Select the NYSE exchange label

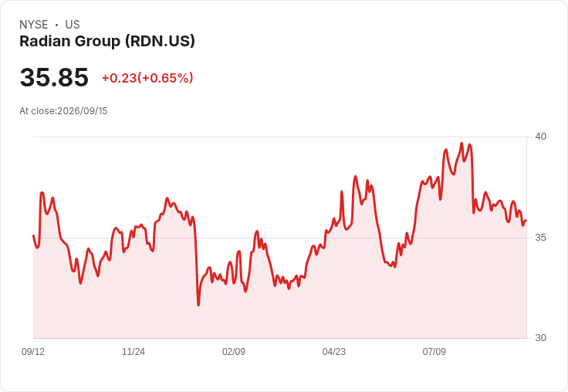click(x=34, y=25)
